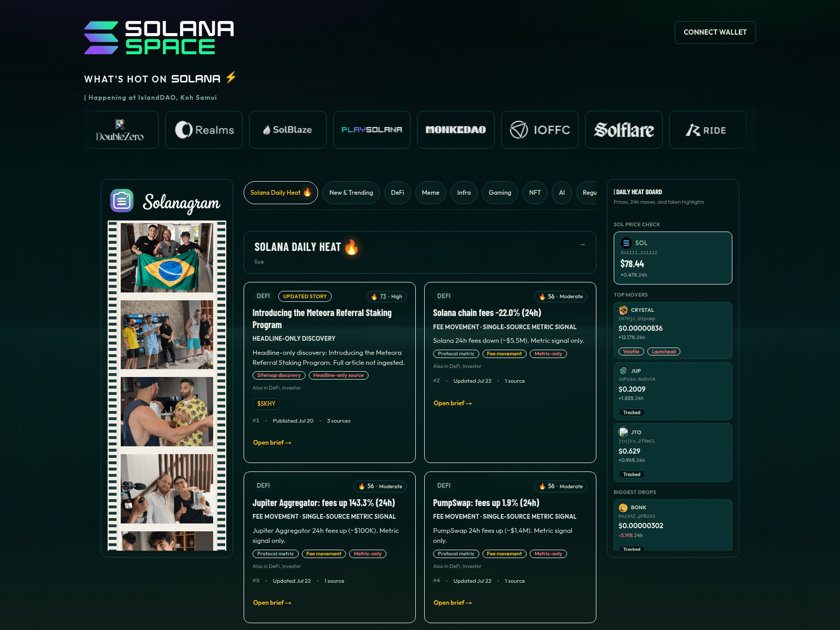Image resolution: width=840 pixels, height=630 pixels.
Task: Open the Brazil flag group photo
Action: tap(167, 258)
